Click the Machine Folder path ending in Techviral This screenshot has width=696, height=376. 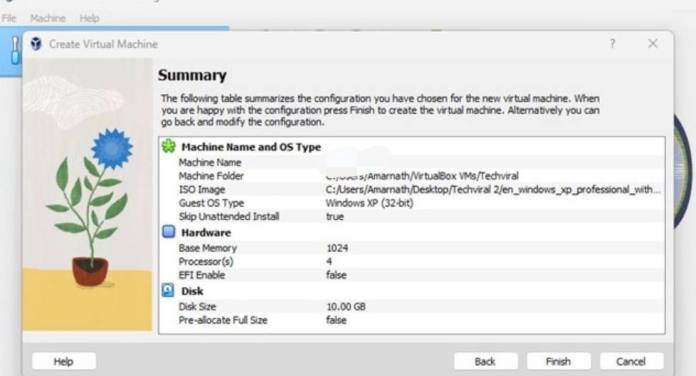click(x=422, y=176)
